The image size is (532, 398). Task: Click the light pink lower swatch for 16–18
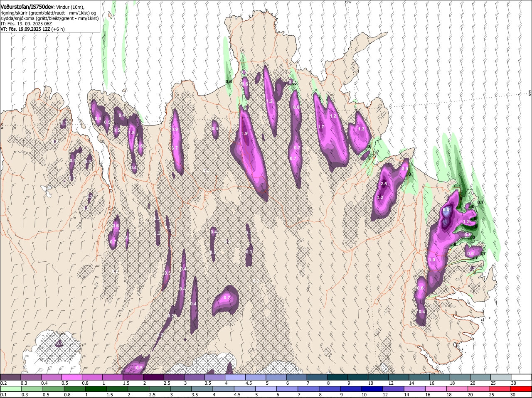point(436,389)
